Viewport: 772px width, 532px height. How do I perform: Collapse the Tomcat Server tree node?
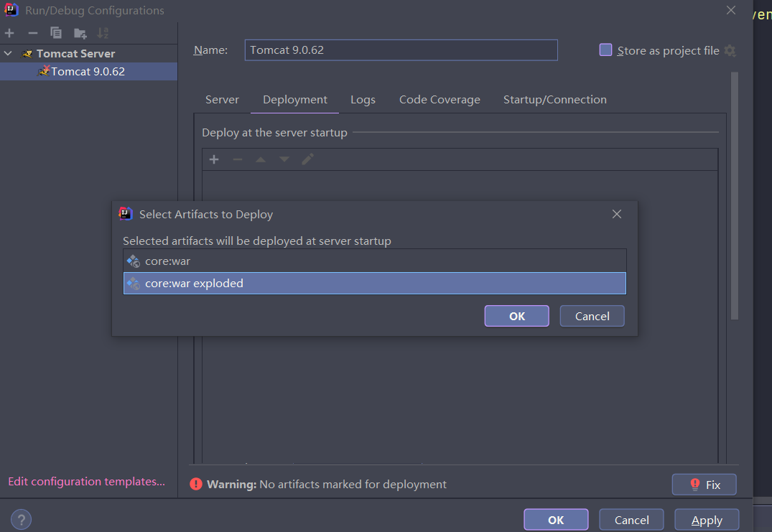point(8,53)
